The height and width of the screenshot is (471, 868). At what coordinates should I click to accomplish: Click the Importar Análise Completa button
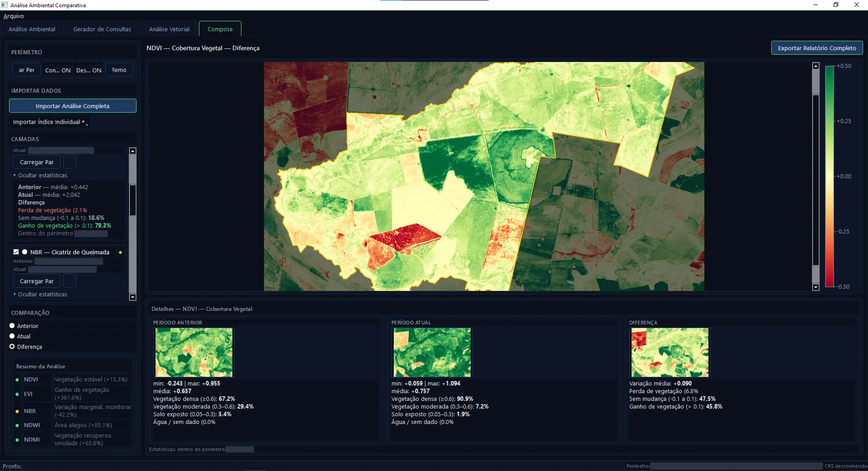coord(73,106)
